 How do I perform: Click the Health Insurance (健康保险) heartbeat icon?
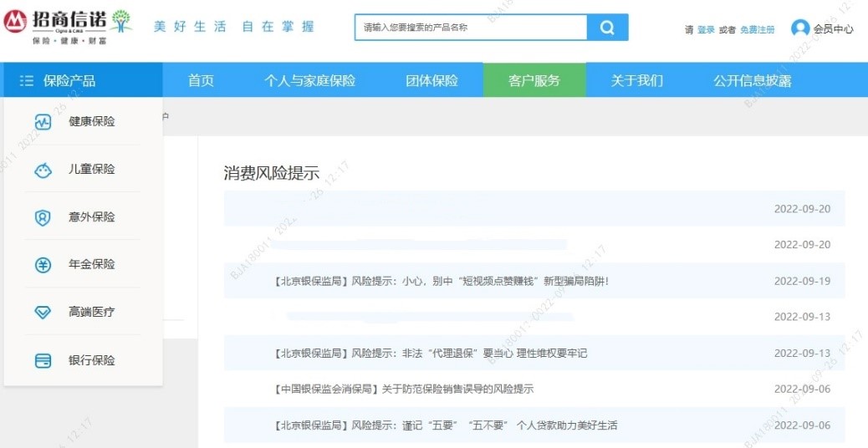[x=43, y=122]
